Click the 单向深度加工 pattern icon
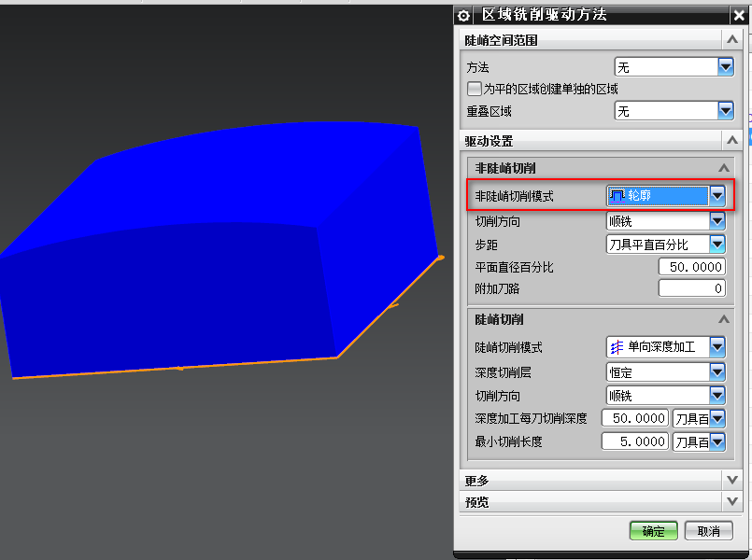Screen dimensions: 752x560 point(617,347)
